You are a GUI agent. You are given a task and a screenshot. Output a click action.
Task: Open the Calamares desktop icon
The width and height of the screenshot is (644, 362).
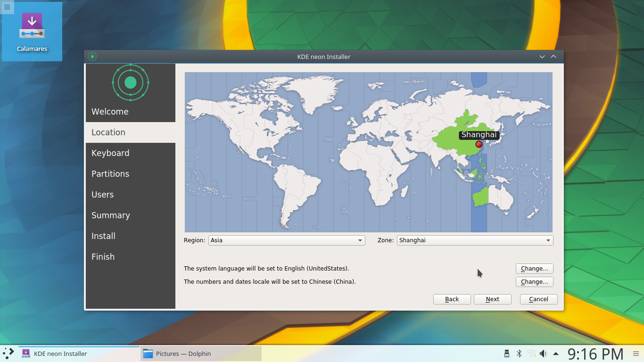32,32
